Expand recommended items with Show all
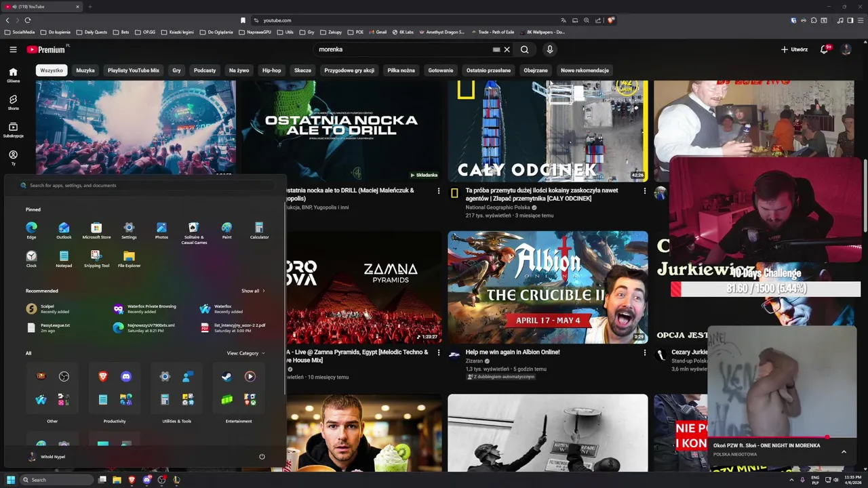868x488 pixels. [x=253, y=291]
